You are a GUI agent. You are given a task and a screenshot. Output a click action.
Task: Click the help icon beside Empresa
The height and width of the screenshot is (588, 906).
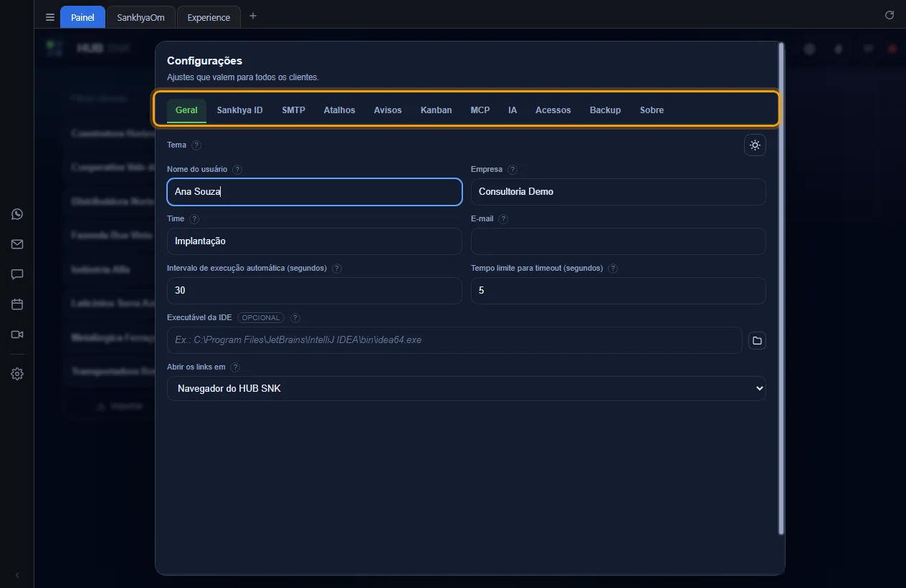pyautogui.click(x=512, y=170)
